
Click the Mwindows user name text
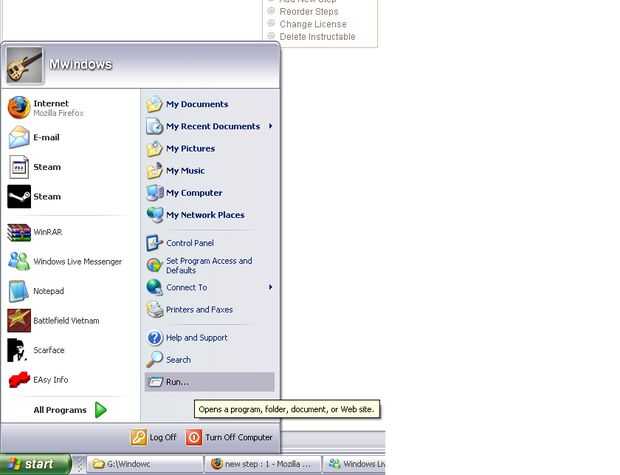point(81,64)
